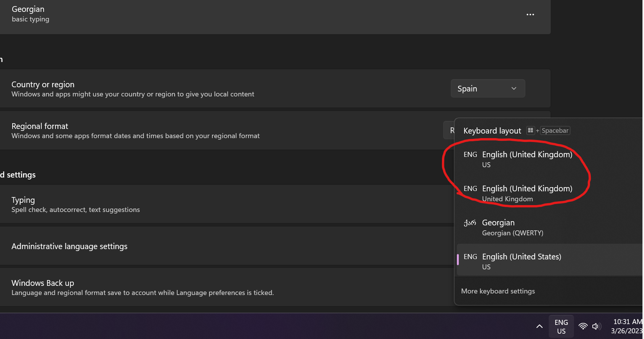Open the partially hidden Regional format dropdown

pyautogui.click(x=448, y=130)
